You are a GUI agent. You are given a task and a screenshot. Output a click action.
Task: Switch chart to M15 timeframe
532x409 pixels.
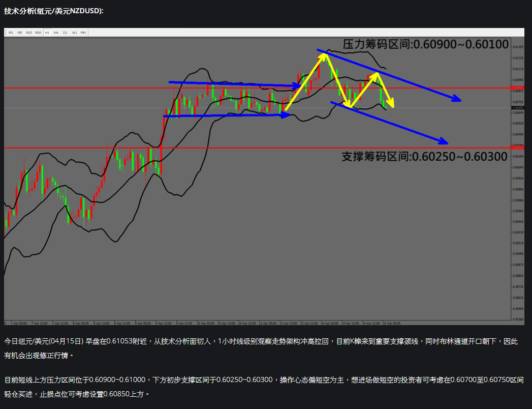coord(29,33)
